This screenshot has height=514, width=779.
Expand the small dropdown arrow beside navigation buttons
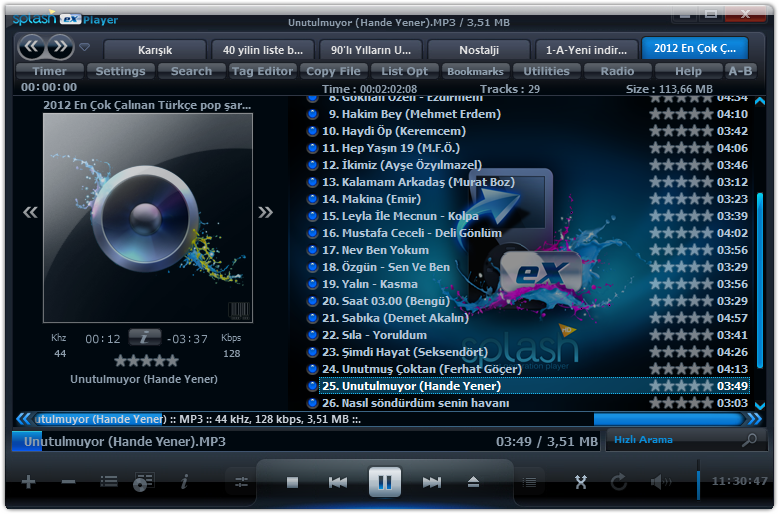84,47
